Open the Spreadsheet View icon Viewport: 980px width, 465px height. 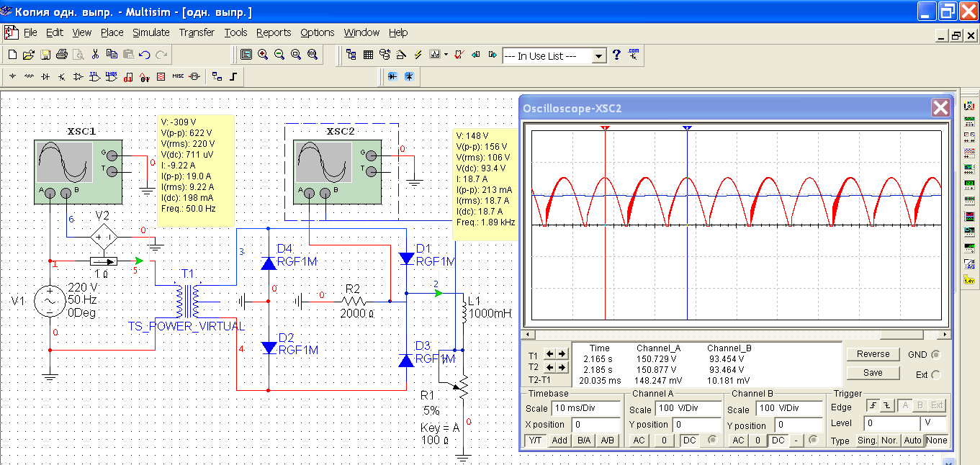368,55
